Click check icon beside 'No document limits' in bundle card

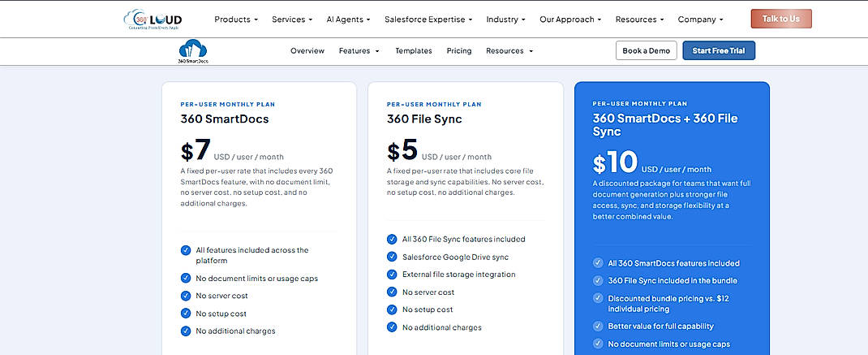598,344
